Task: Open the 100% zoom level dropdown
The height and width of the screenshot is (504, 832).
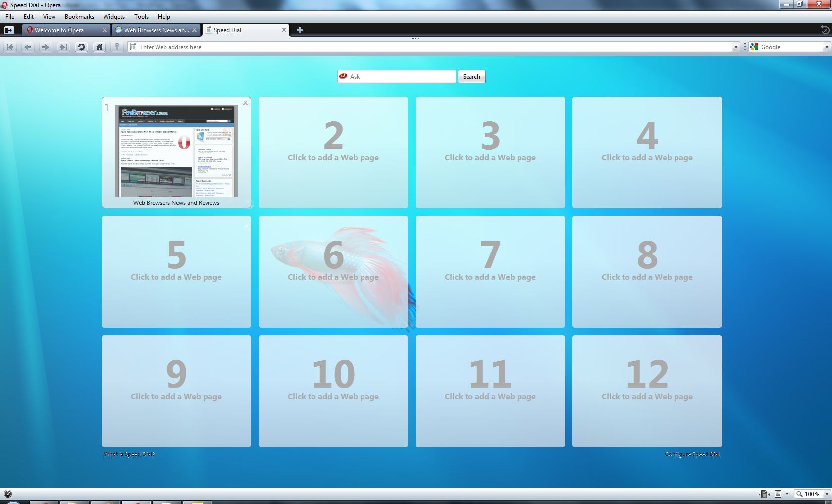Action: point(826,494)
